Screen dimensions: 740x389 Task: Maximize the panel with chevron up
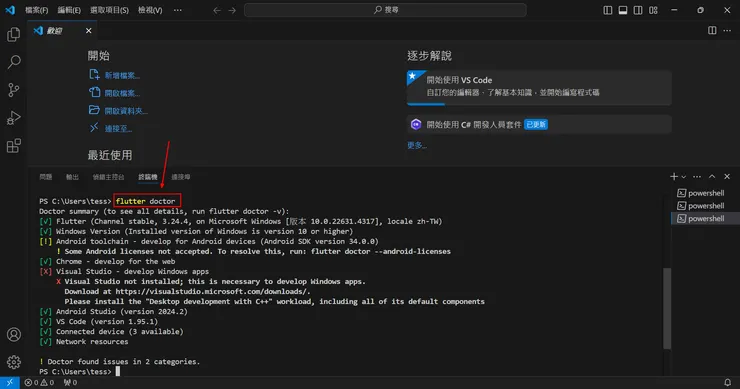[x=712, y=177]
